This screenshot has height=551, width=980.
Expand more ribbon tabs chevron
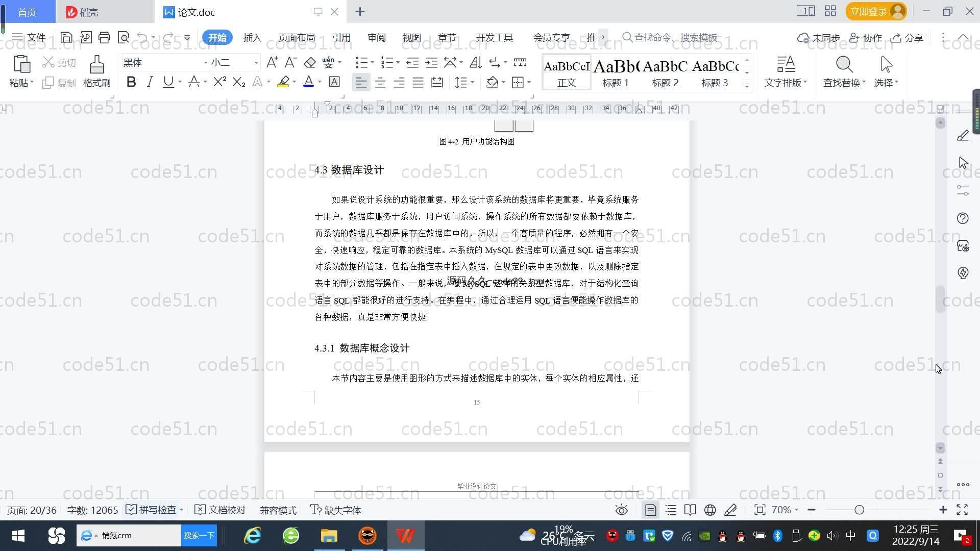pos(603,37)
